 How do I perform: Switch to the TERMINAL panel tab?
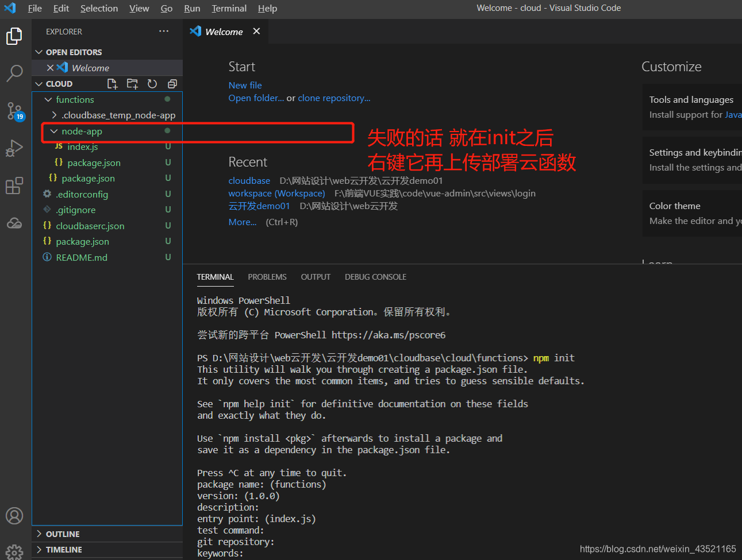click(x=215, y=277)
